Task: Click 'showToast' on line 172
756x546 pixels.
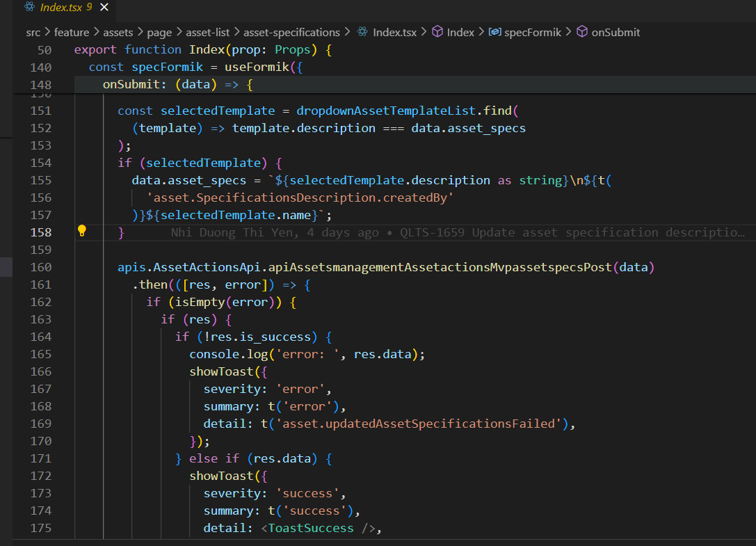Action: coord(221,476)
